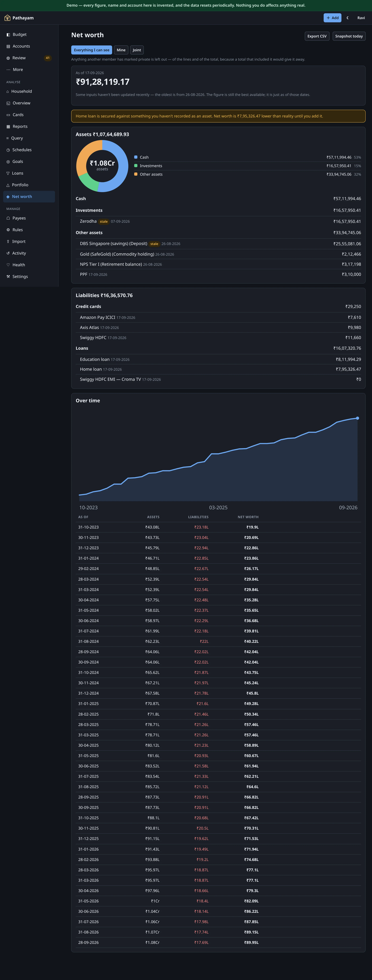Export net worth as CSV
Image resolution: width=372 pixels, height=980 pixels.
(x=317, y=36)
